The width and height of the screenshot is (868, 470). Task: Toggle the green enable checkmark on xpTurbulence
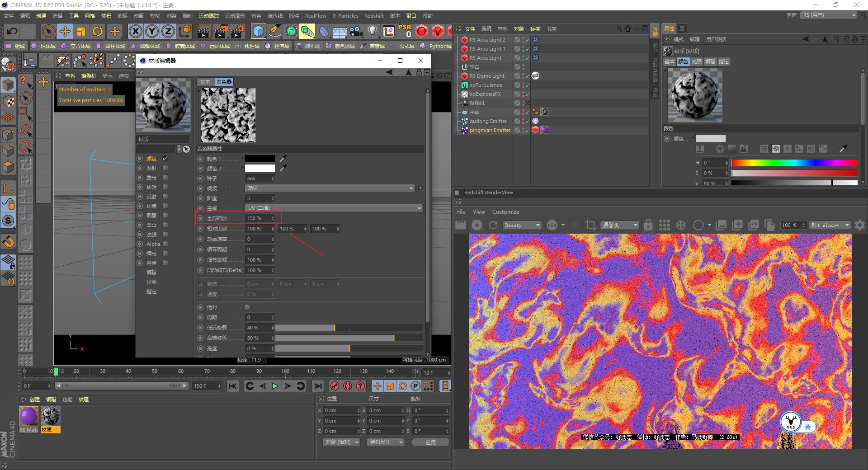(x=527, y=85)
